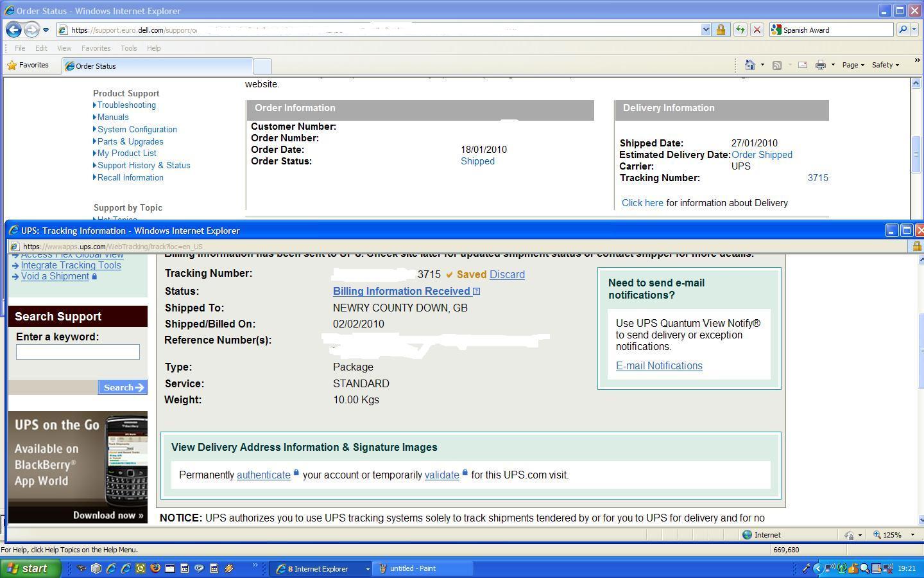Viewport: 924px width, 578px height.
Task: Refresh the Dell Order Status page
Action: point(740,30)
